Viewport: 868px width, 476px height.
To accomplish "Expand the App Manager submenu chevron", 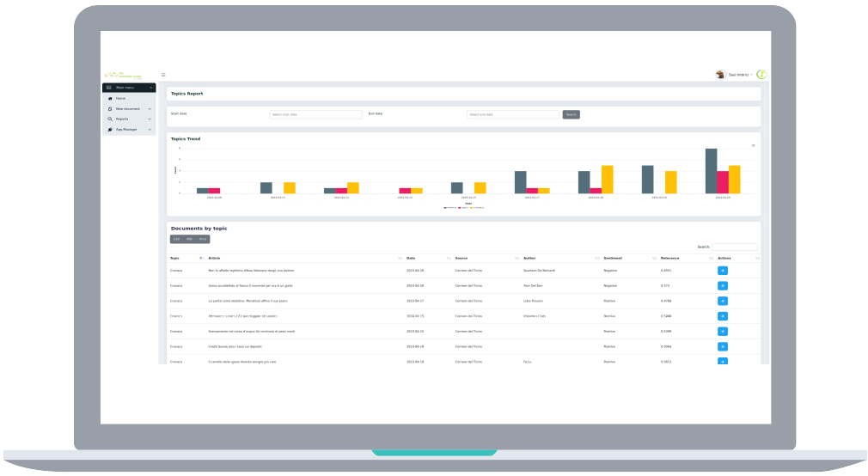I will click(150, 130).
